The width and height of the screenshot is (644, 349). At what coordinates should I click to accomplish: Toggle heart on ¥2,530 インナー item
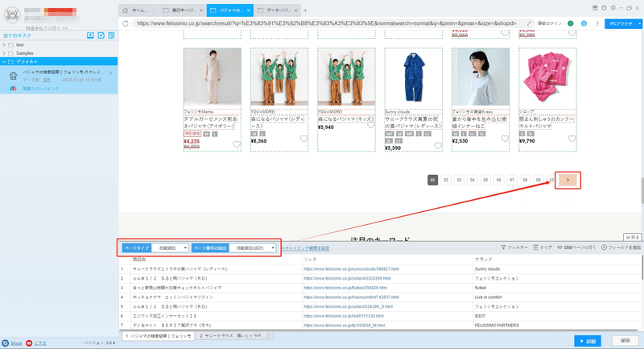(505, 139)
